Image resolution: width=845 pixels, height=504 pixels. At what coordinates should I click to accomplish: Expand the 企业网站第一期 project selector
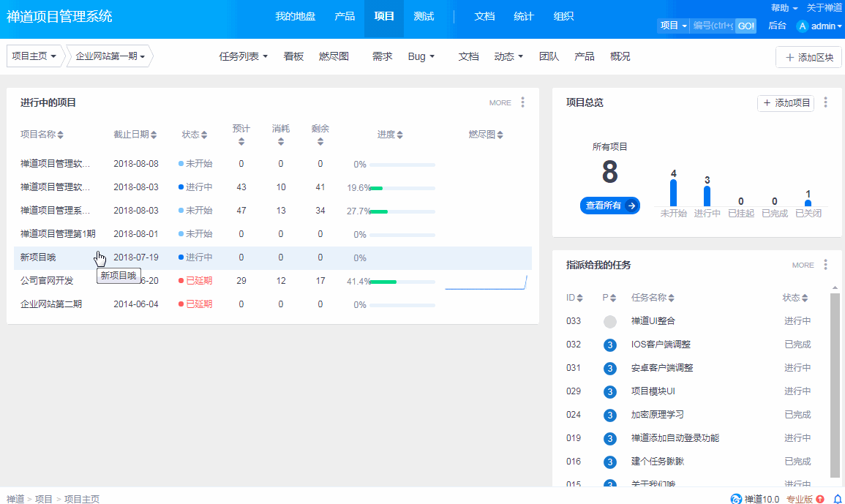click(x=110, y=56)
